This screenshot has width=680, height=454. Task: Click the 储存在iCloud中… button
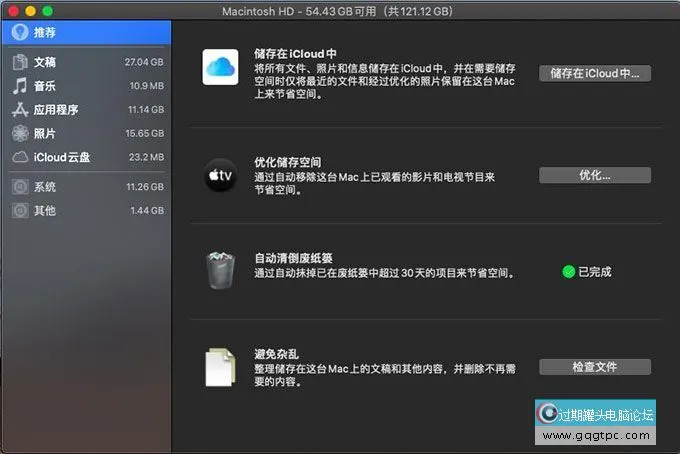coord(595,73)
